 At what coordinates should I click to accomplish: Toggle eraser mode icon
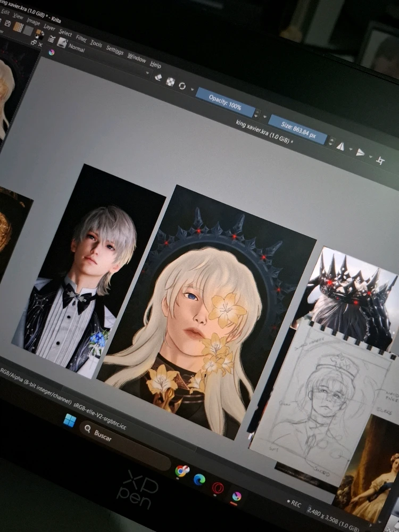(158, 77)
